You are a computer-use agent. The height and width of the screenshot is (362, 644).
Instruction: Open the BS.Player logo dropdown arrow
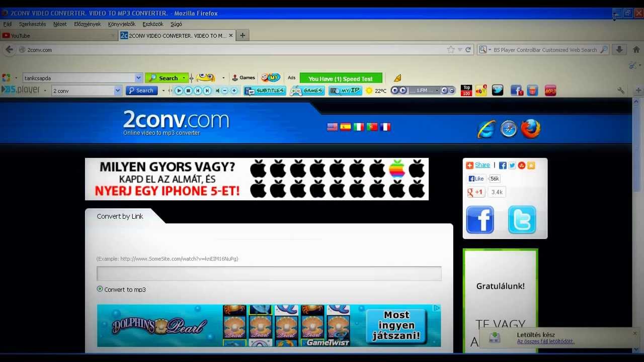pos(45,90)
